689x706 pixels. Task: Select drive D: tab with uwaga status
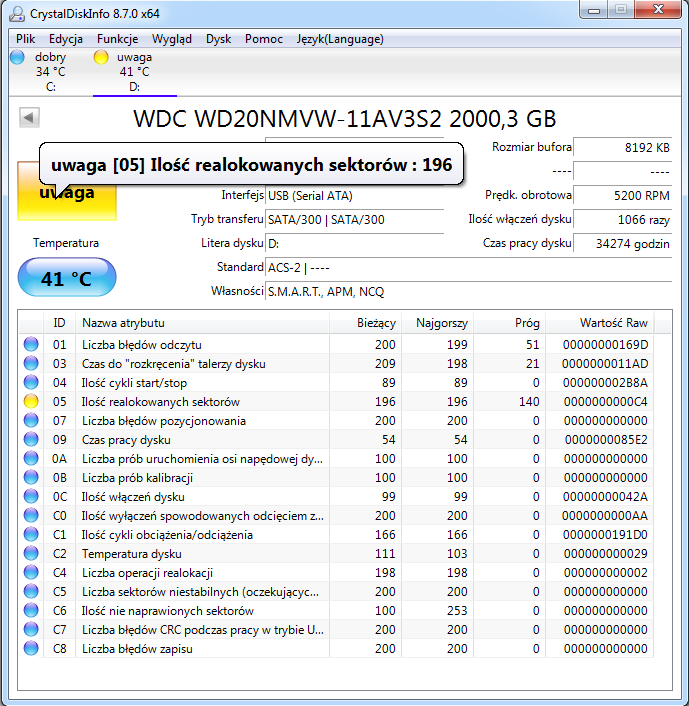134,72
